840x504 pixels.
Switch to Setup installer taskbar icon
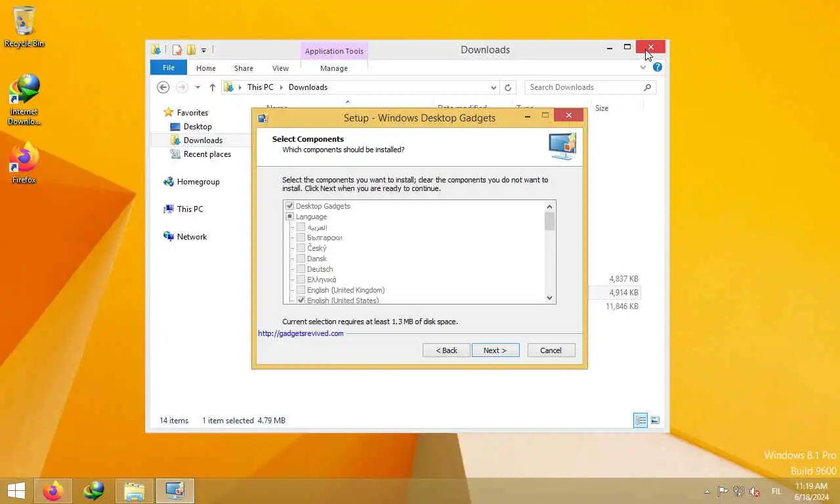pyautogui.click(x=175, y=491)
